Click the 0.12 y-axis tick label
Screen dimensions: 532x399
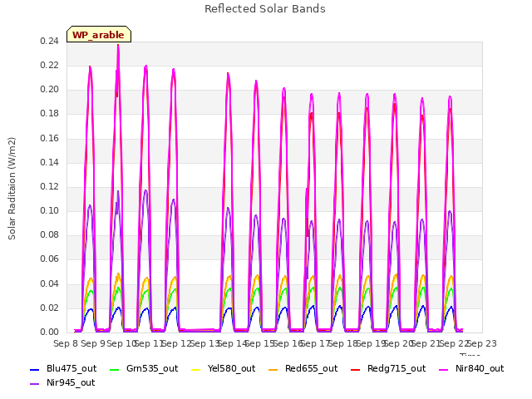tap(49, 186)
